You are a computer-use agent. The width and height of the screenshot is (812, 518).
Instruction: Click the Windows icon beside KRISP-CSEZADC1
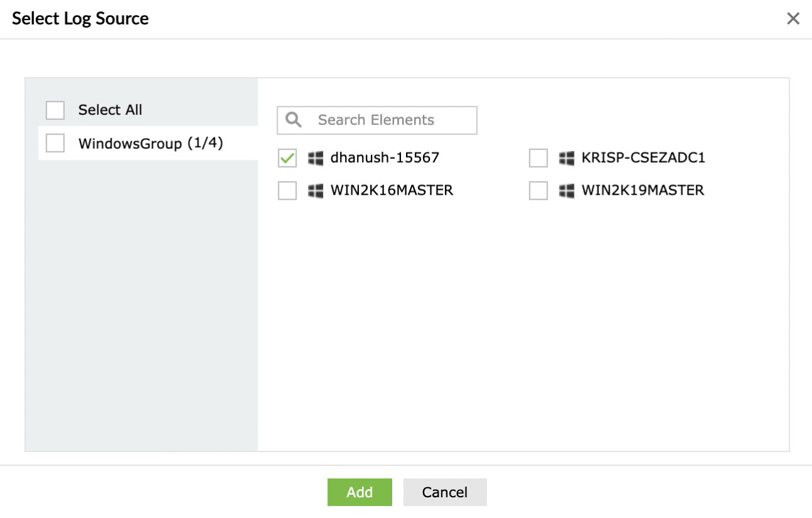tap(567, 158)
